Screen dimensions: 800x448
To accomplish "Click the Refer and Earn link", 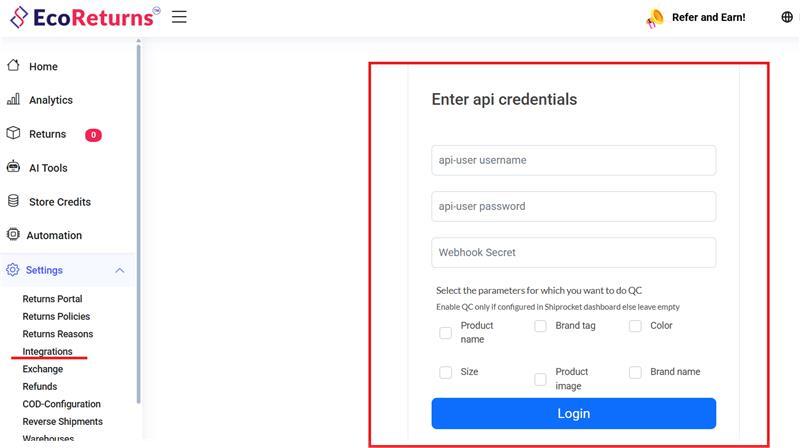I will tap(708, 17).
